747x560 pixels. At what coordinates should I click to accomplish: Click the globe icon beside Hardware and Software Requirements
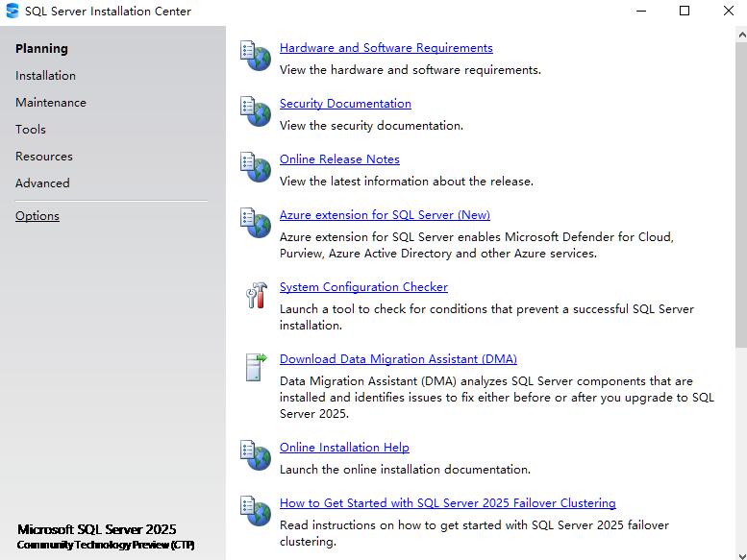pos(256,56)
